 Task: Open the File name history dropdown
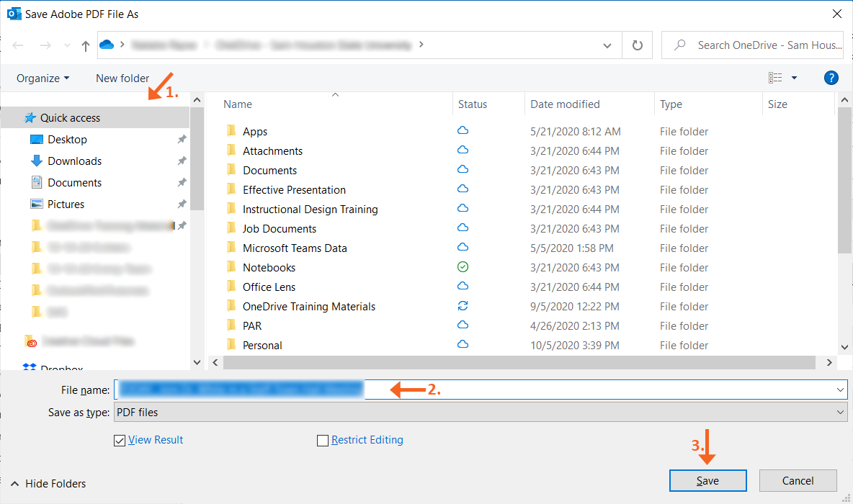click(841, 389)
